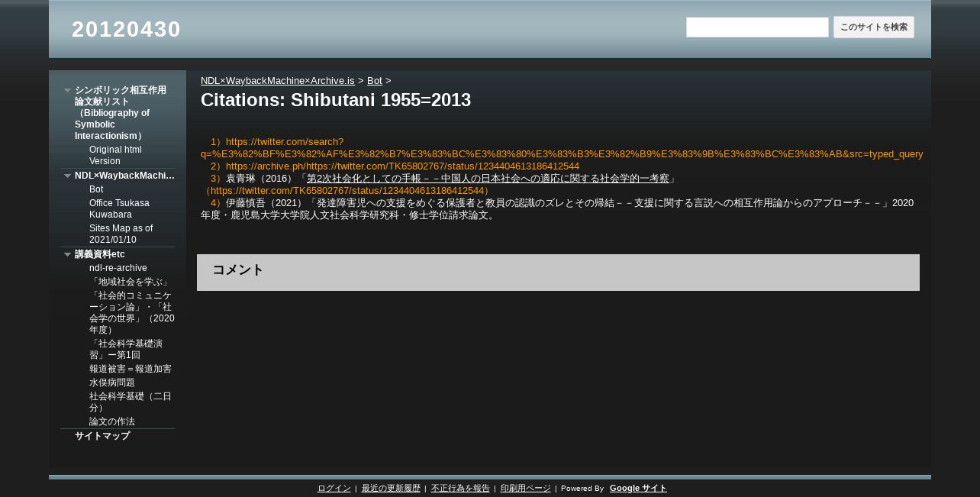980x497 pixels.
Task: Open ndl-re-archive sidebar page
Action: pyautogui.click(x=118, y=268)
